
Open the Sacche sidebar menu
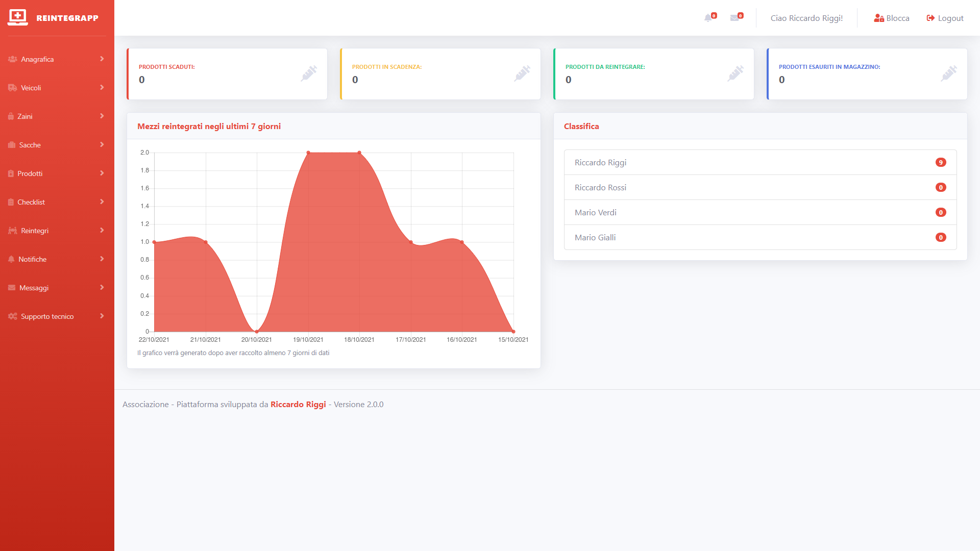30,145
